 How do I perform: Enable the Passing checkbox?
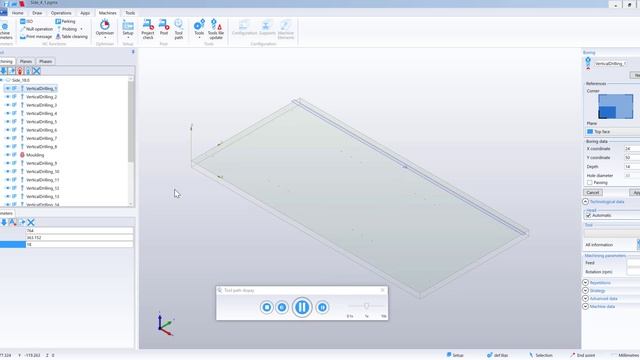589,182
